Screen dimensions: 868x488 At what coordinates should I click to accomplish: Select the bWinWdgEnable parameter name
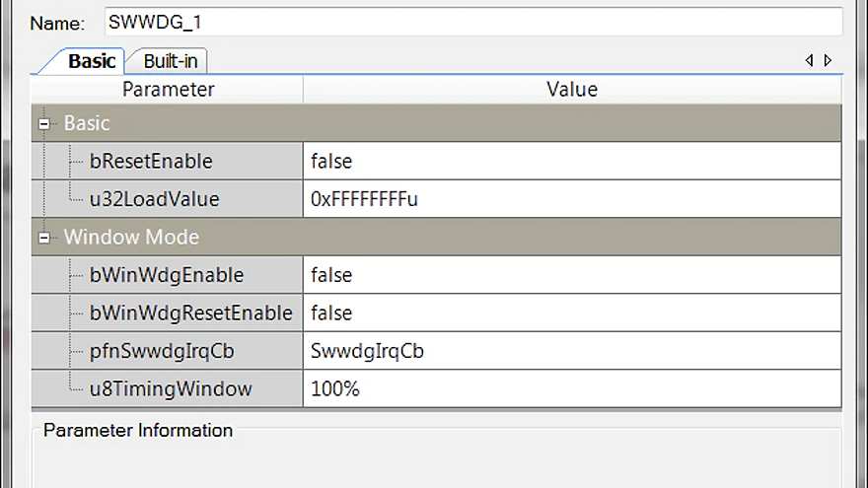click(166, 275)
